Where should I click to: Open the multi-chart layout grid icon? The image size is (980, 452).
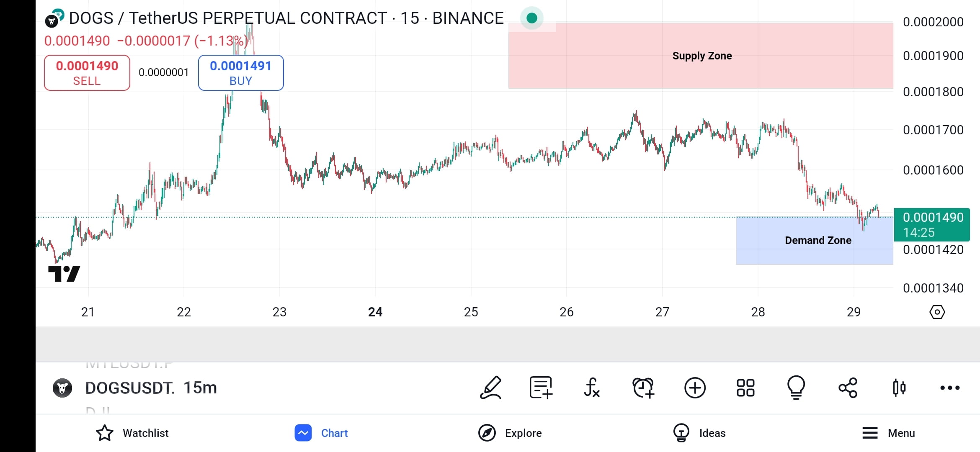click(x=745, y=388)
